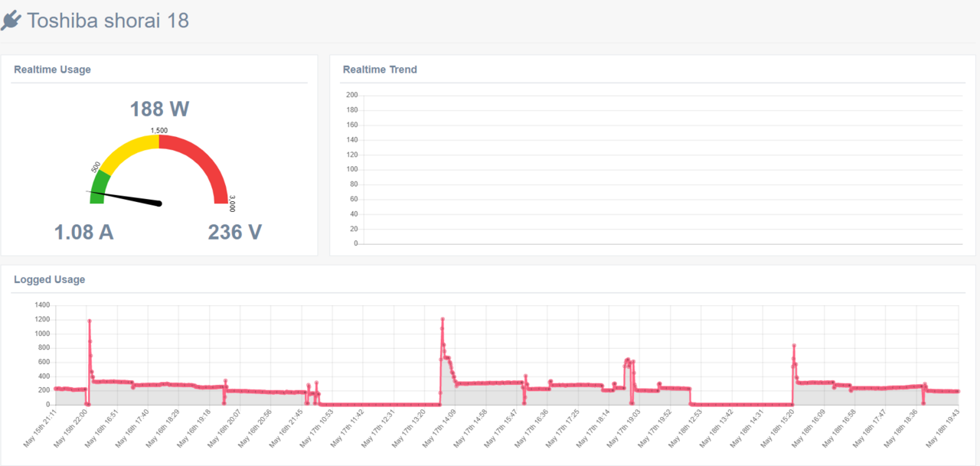Viewport: 980px width, 466px height.
Task: Click the May 16th 18:29 axis label
Action: coord(164,428)
